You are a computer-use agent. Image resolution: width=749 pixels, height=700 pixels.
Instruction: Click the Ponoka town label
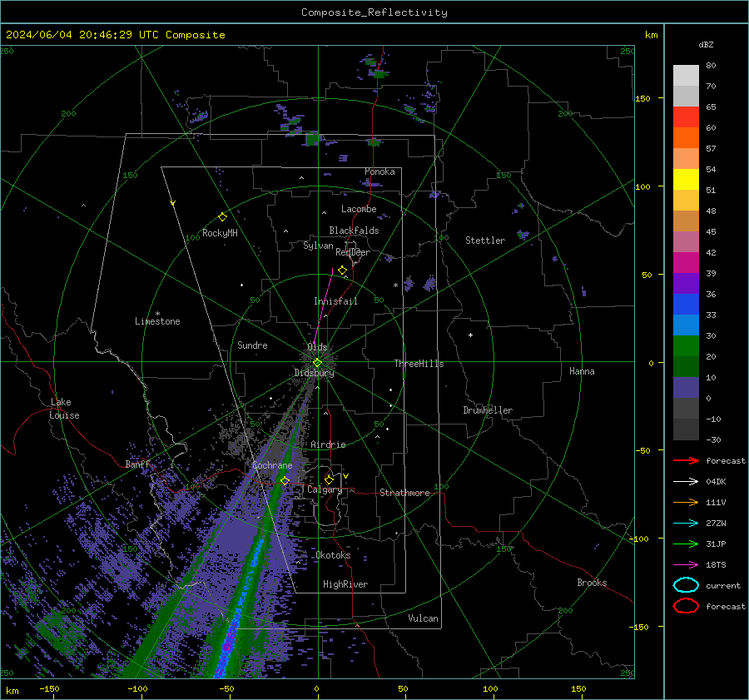(x=379, y=171)
